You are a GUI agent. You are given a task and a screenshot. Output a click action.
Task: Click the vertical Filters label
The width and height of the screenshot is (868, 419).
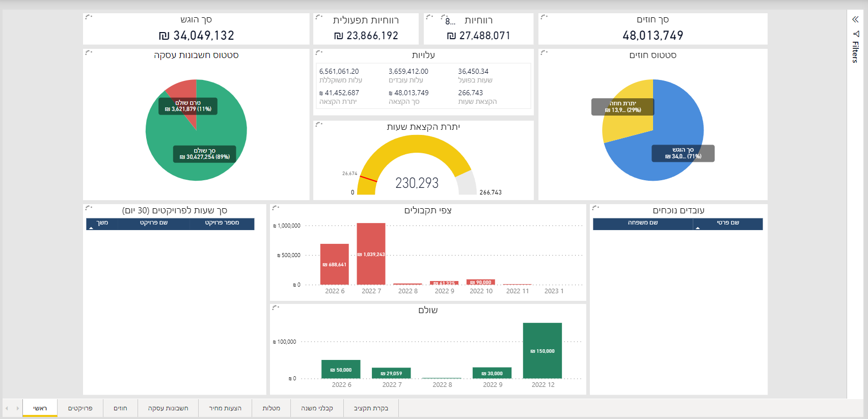click(855, 52)
